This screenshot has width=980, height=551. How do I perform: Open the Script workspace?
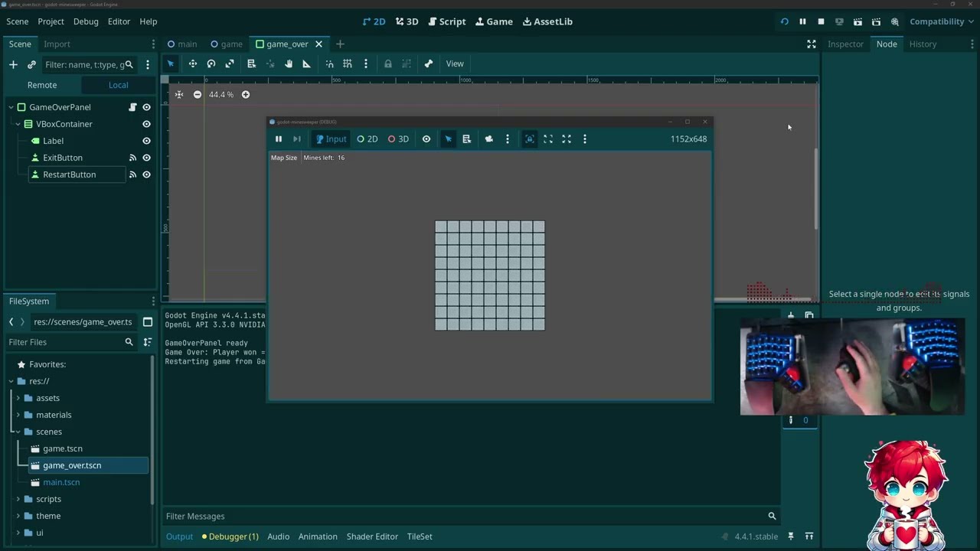click(x=446, y=21)
